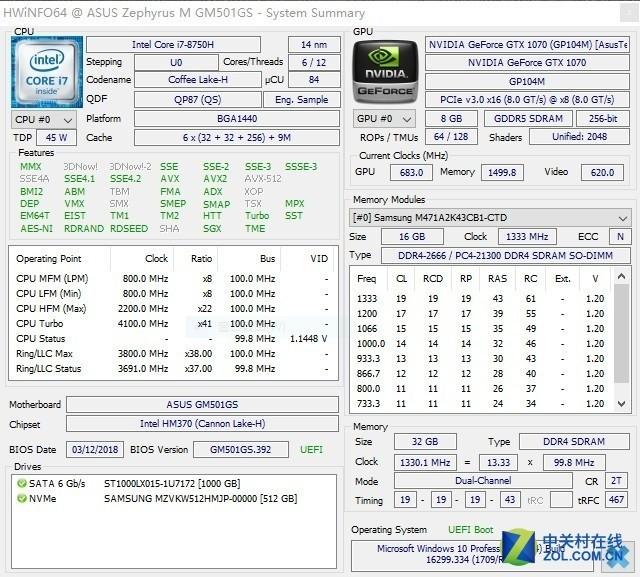Image resolution: width=640 pixels, height=577 pixels.
Task: Click the ASUS GM501GS motherboard field
Action: (202, 404)
